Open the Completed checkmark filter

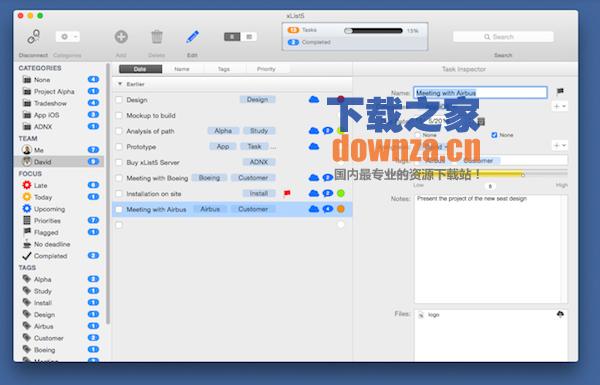(x=27, y=256)
